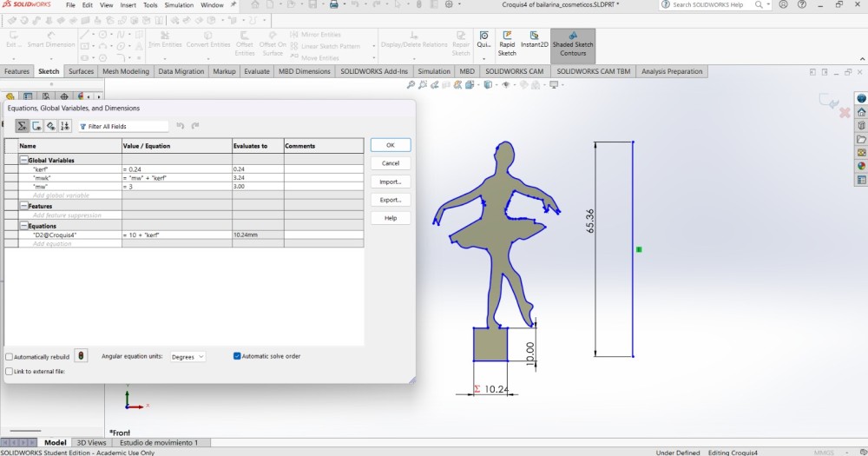The width and height of the screenshot is (868, 456).
Task: Click Zoom to Fit in the view toolbar
Action: pos(411,85)
